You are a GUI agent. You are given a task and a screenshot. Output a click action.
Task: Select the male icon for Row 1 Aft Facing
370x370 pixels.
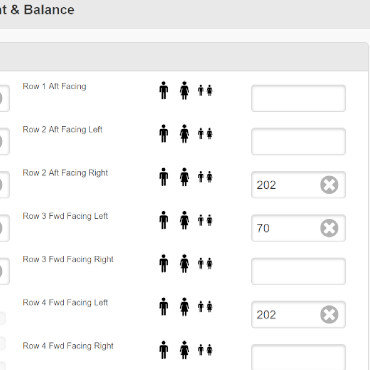pyautogui.click(x=163, y=90)
